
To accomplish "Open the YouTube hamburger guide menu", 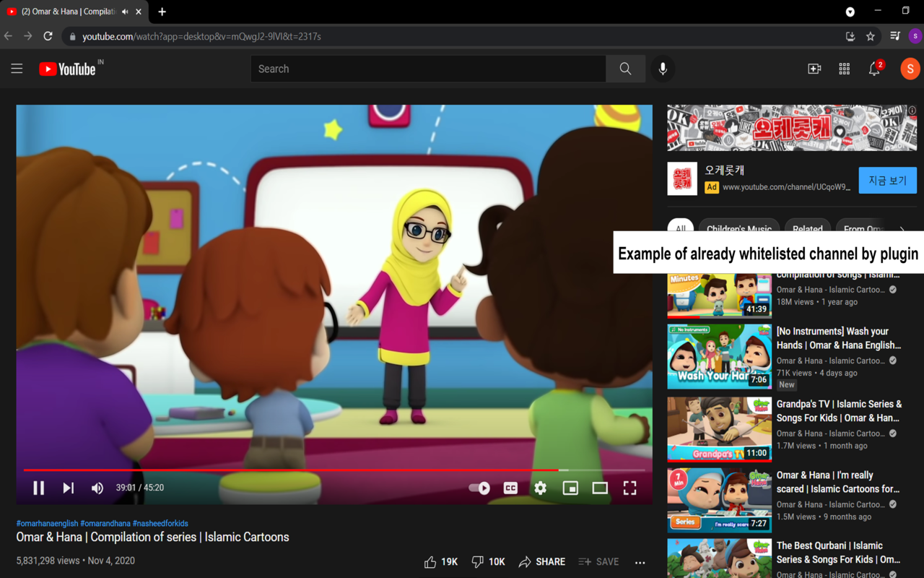I will tap(17, 69).
